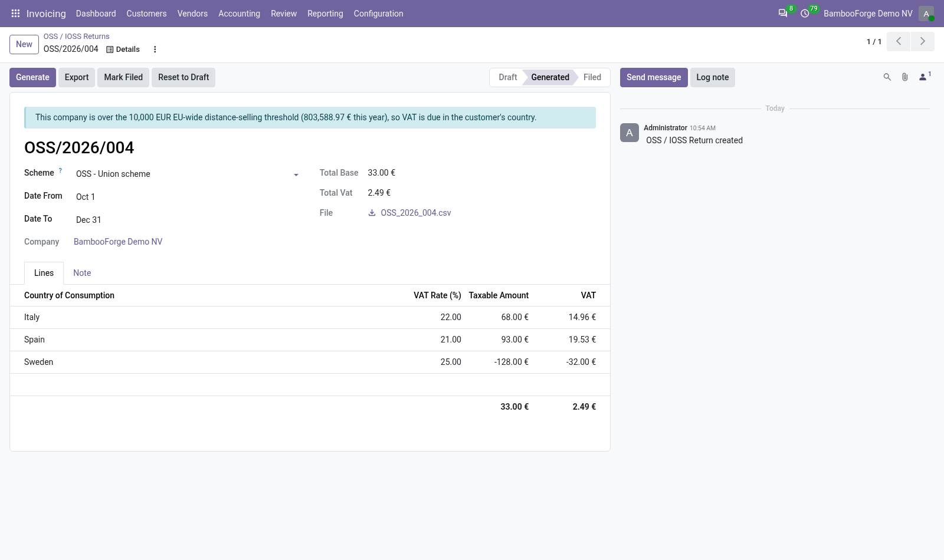Click the Export button
The width and height of the screenshot is (944, 560).
click(77, 77)
